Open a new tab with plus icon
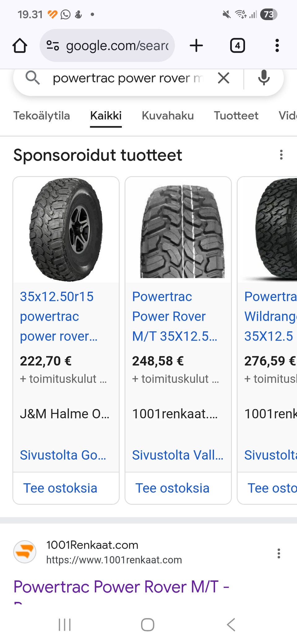The image size is (297, 644). coord(196,46)
